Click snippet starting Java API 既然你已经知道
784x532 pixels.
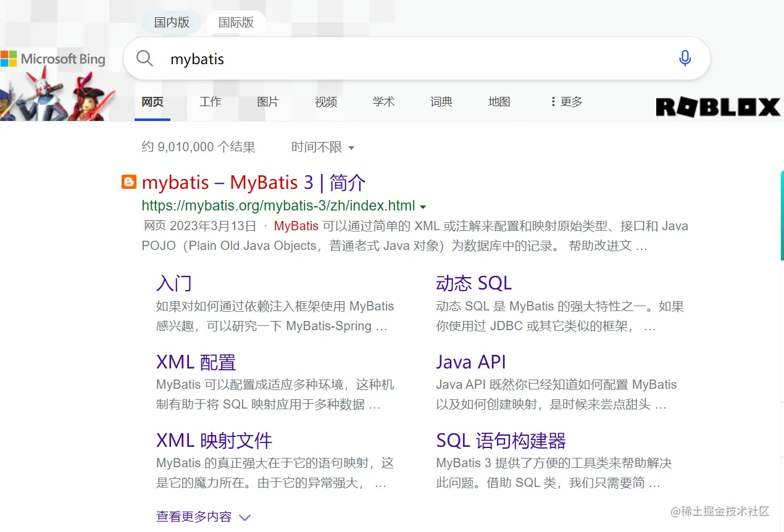click(556, 395)
